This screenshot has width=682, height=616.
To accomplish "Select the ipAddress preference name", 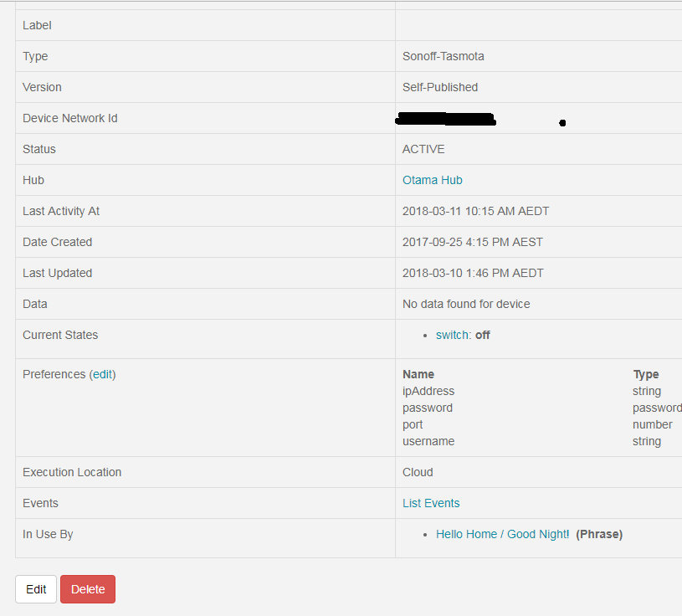I will click(x=428, y=391).
